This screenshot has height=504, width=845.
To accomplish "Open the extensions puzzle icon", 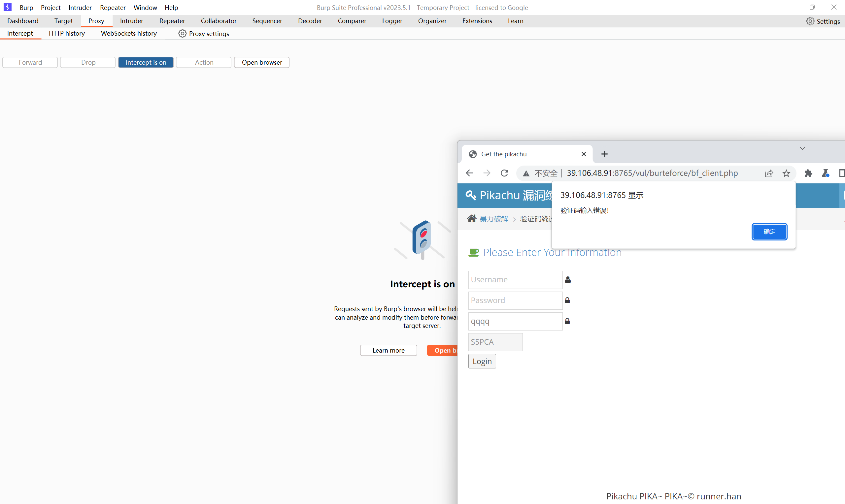I will (x=808, y=173).
